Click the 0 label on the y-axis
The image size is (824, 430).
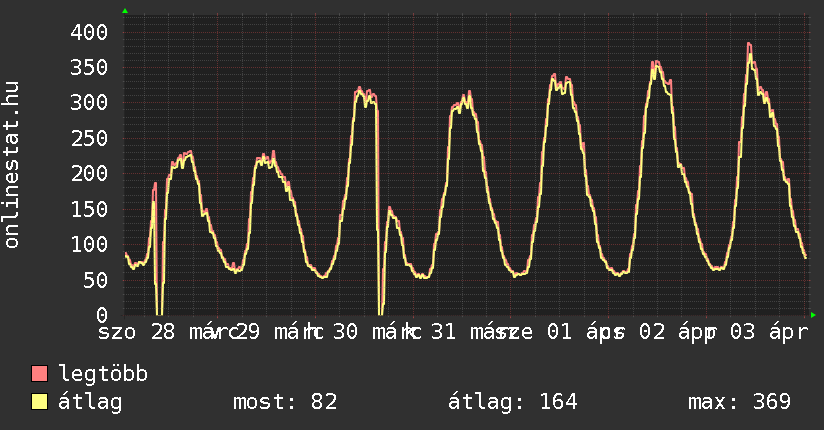pyautogui.click(x=101, y=315)
